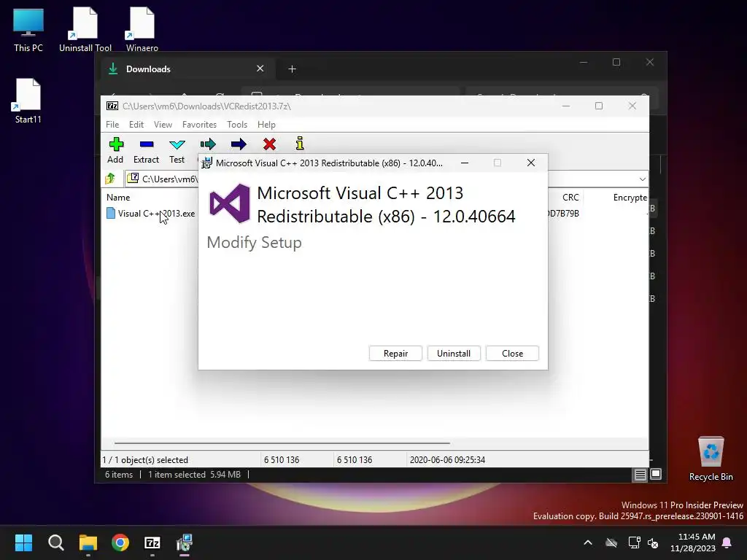Switch to 7-Zip taskbar icon
747x560 pixels.
pos(152,542)
